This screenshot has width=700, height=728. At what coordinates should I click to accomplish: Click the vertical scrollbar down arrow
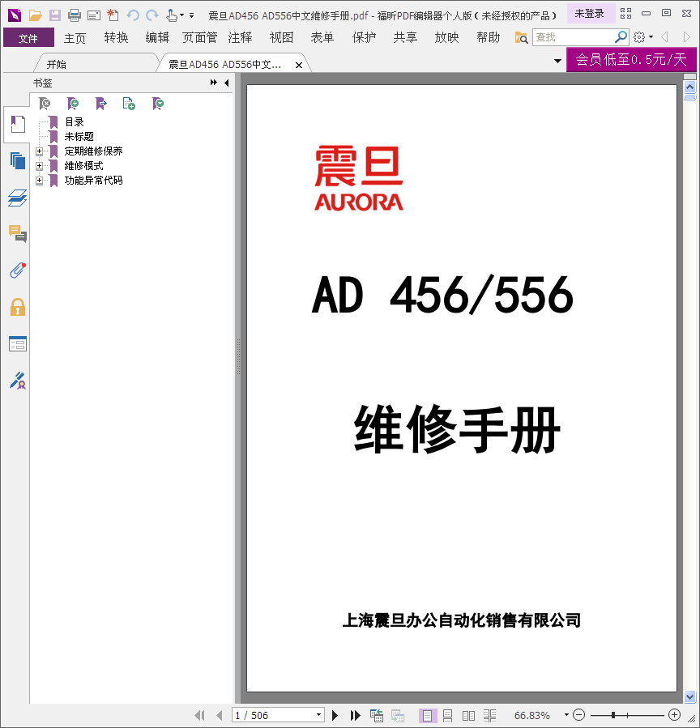tap(689, 696)
